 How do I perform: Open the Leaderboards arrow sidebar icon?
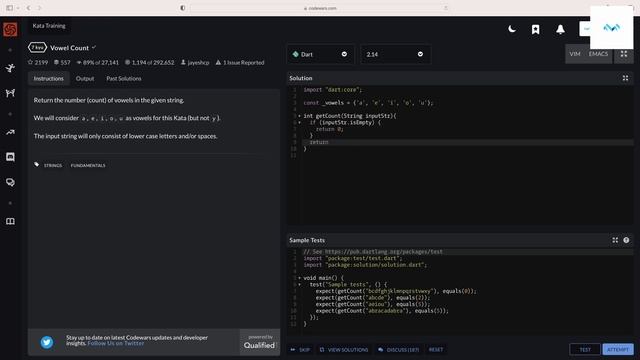pos(10,132)
